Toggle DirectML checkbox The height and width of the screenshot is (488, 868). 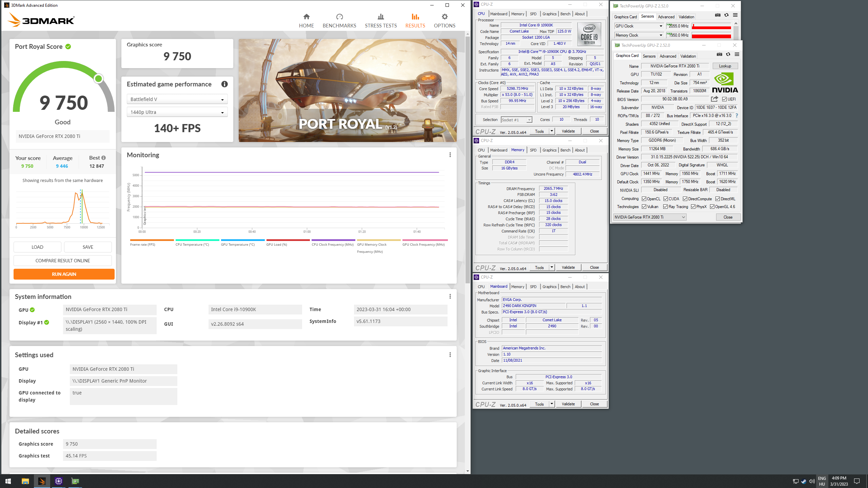[x=718, y=199]
